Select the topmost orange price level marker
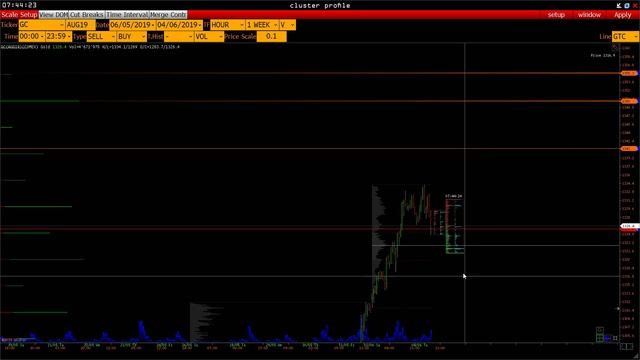The width and height of the screenshot is (640, 360). point(629,73)
